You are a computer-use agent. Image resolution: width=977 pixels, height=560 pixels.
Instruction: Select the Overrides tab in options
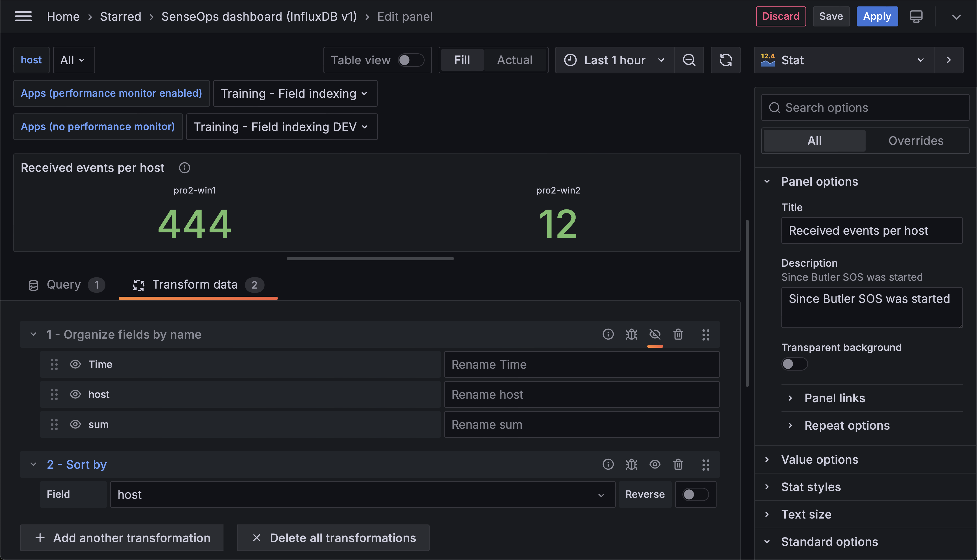point(916,140)
